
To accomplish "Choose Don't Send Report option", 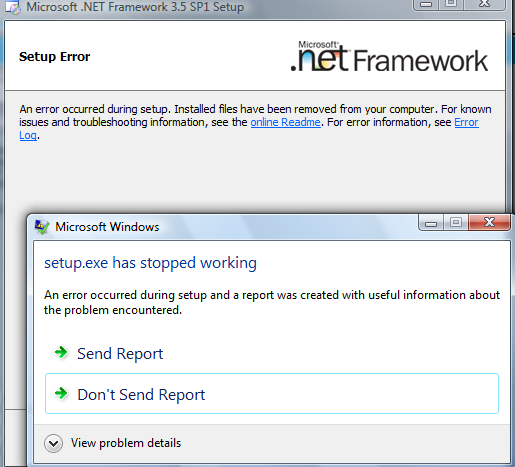I will point(272,394).
